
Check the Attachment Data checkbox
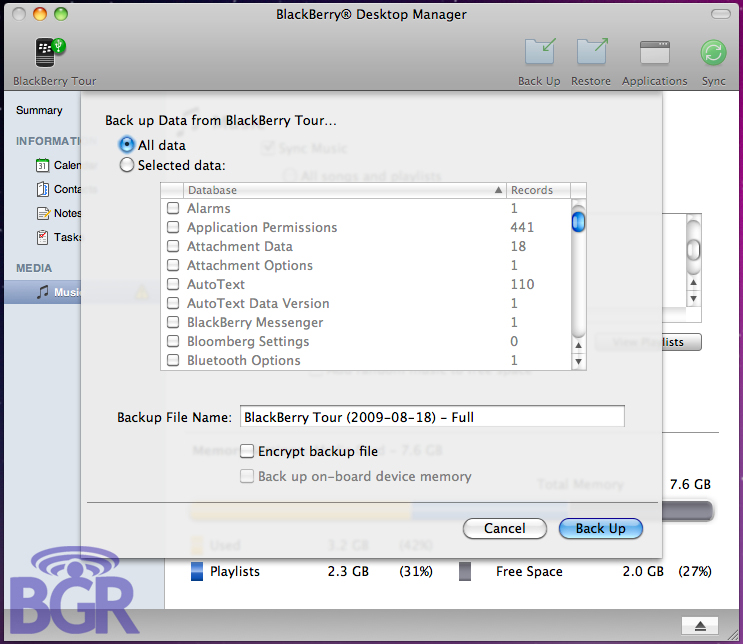[x=173, y=246]
